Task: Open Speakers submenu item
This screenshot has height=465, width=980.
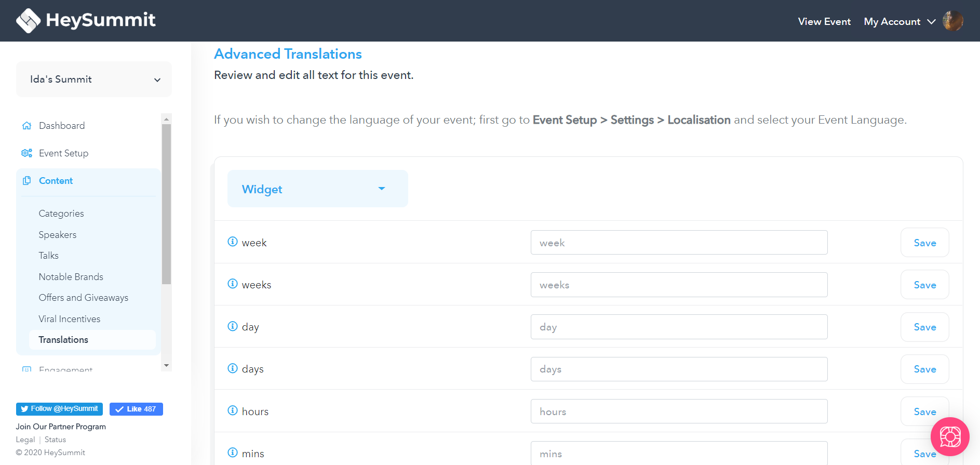Action: point(58,235)
